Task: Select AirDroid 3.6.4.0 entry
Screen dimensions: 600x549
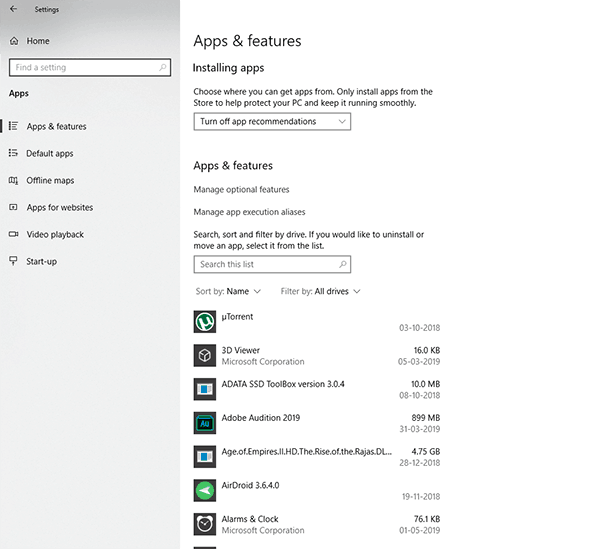Action: coord(317,490)
